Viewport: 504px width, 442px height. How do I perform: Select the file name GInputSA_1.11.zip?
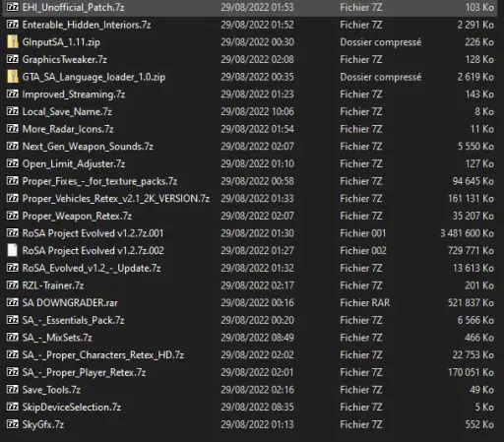coord(61,42)
